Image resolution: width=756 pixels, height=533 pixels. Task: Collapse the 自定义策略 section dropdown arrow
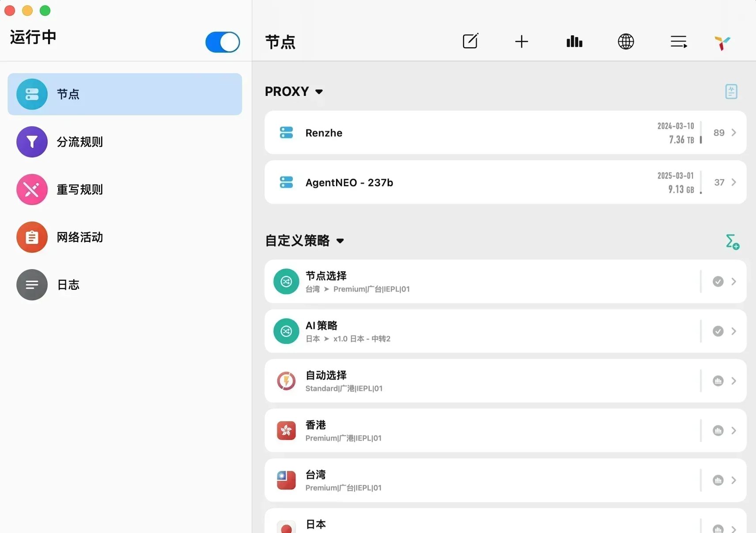[340, 241]
